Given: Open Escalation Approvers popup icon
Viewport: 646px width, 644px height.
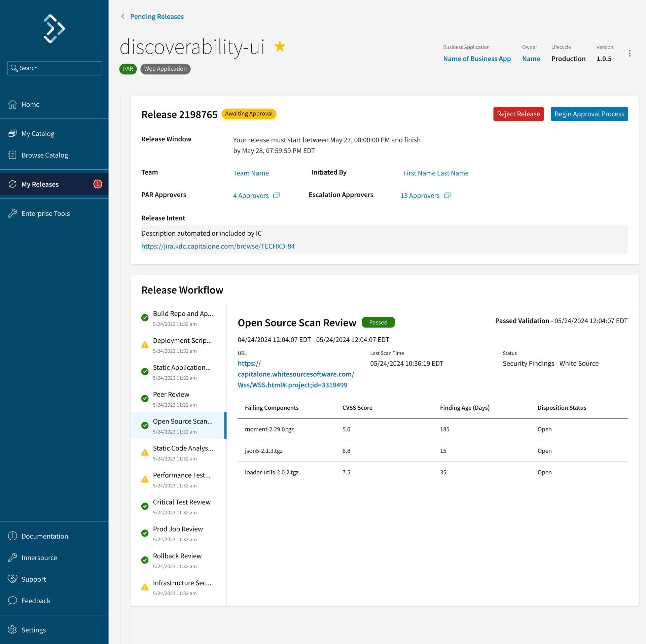Looking at the screenshot, I should pyautogui.click(x=447, y=195).
